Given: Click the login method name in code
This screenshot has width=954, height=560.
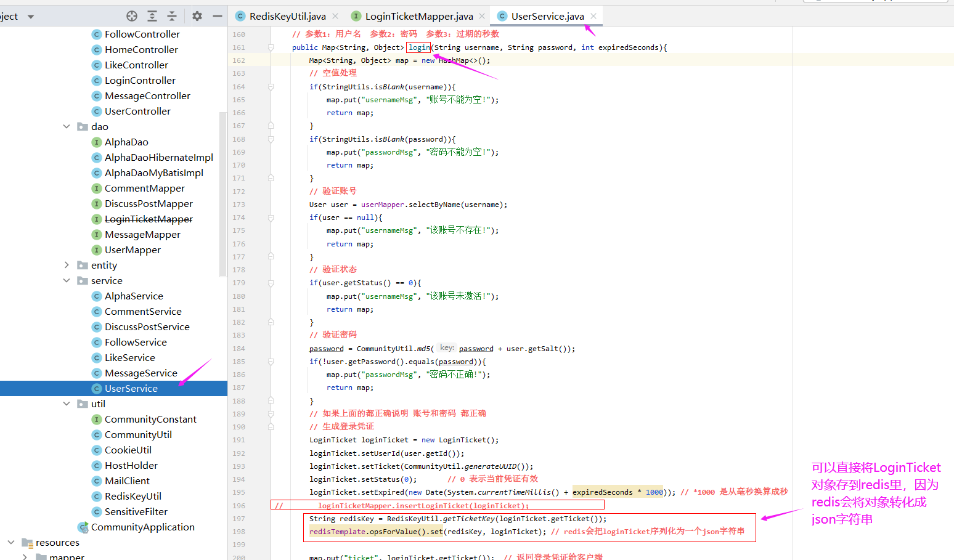Looking at the screenshot, I should [419, 47].
